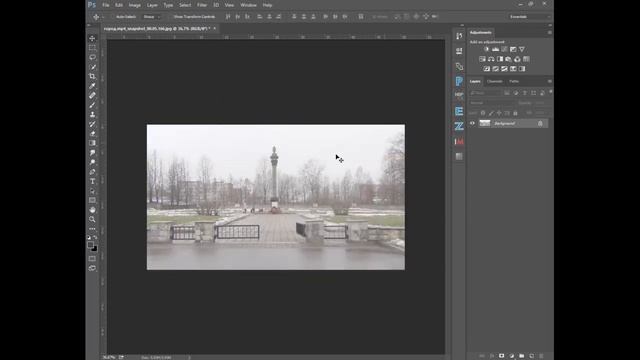Select the Magic Wand tool
Viewport: 640px width, 360px height.
click(92, 67)
